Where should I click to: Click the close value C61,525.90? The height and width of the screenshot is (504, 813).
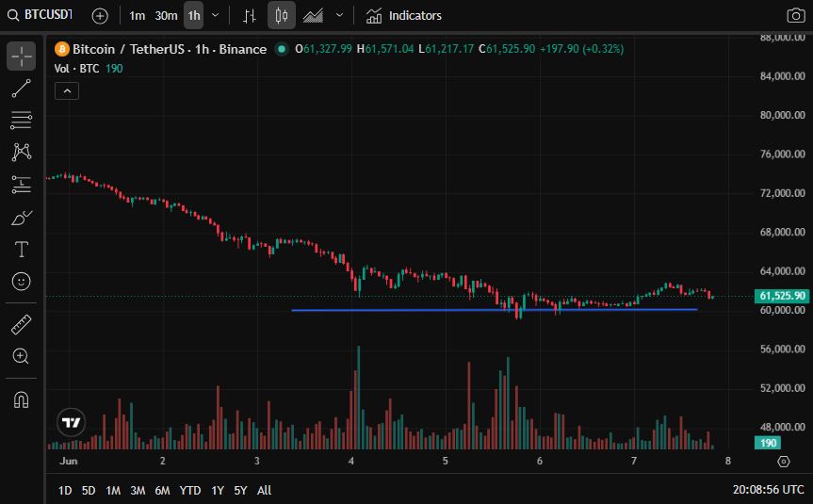point(507,49)
